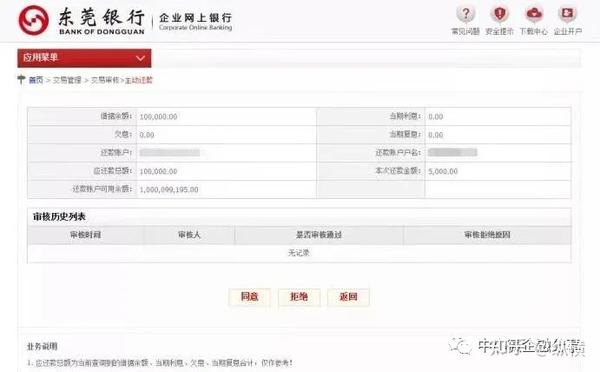600x372 pixels.
Task: Open the 企业开户 icon
Action: point(567,14)
